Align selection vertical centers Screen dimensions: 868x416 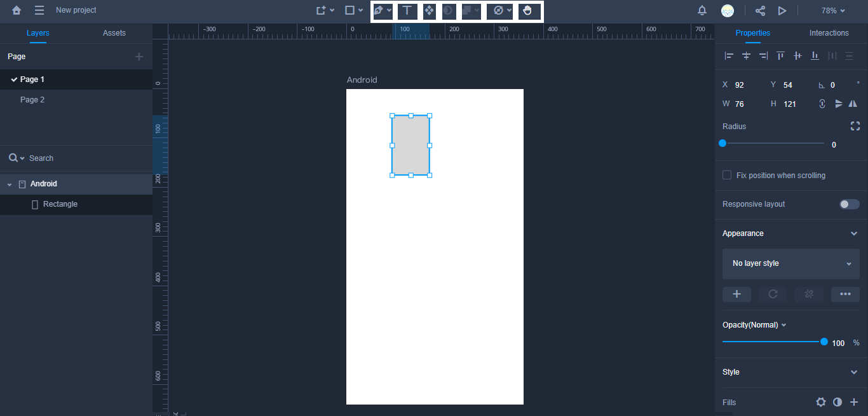tap(798, 56)
